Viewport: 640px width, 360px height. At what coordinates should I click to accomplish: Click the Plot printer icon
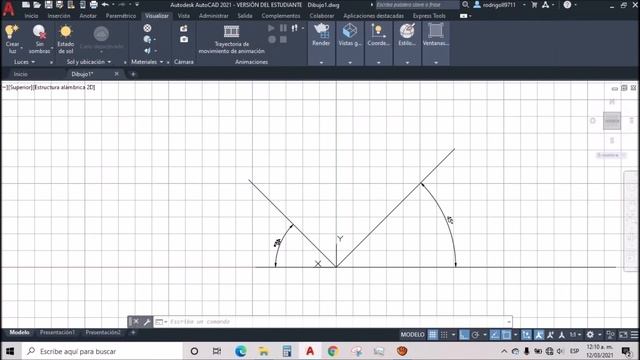click(93, 5)
